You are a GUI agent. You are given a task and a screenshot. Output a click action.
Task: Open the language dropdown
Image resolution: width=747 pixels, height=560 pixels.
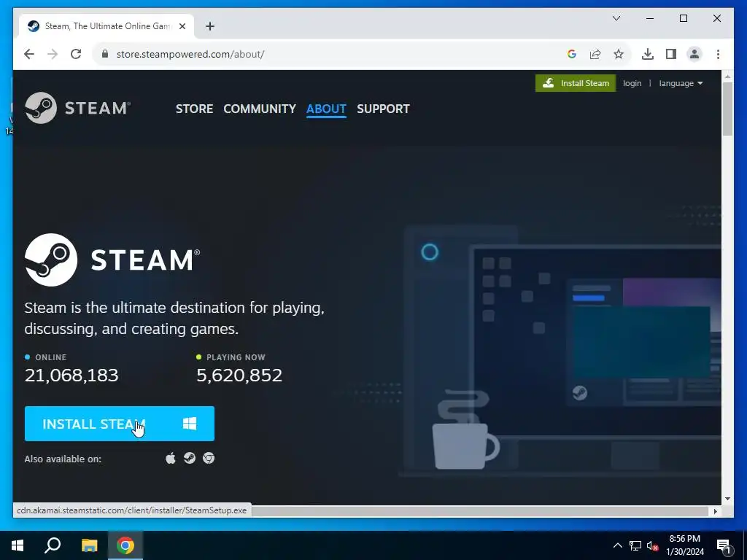coord(681,83)
